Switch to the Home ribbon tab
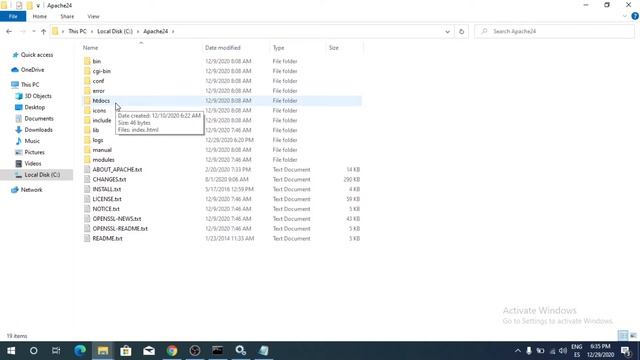 click(x=40, y=16)
